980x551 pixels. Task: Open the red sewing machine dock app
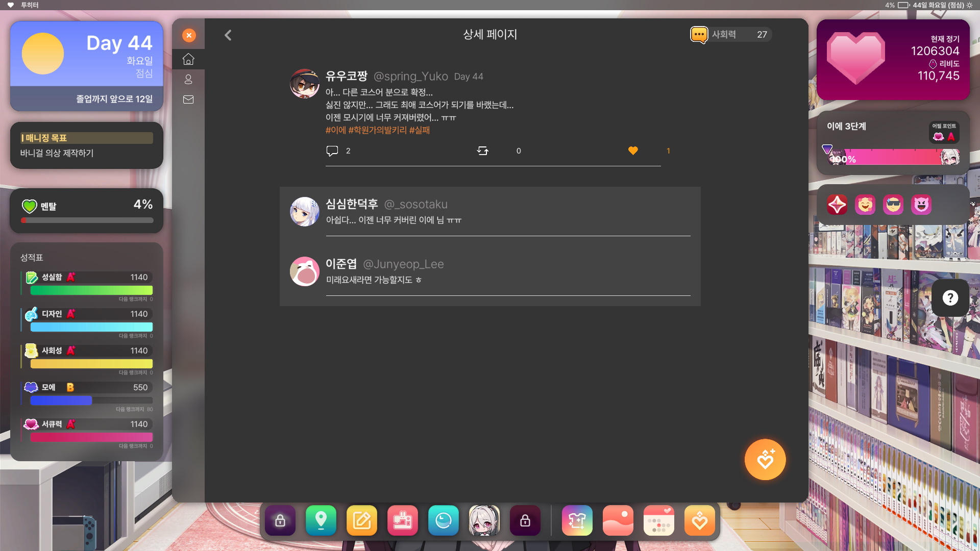(x=403, y=520)
